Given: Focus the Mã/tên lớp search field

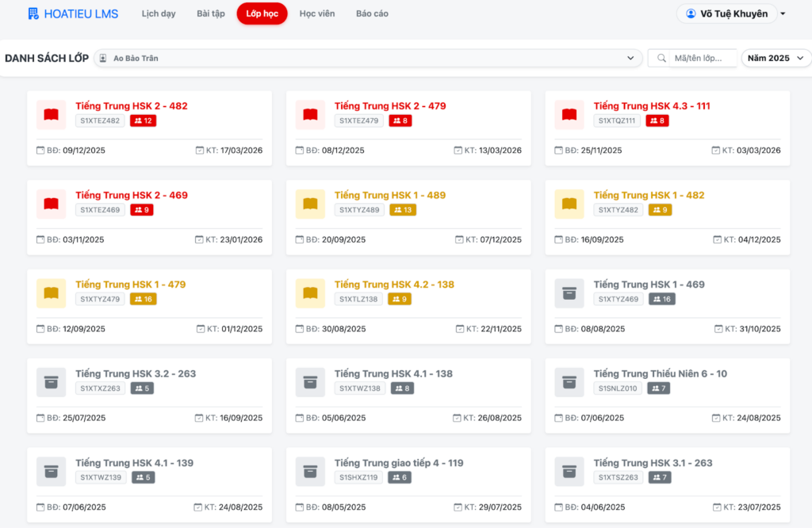Looking at the screenshot, I should point(703,58).
